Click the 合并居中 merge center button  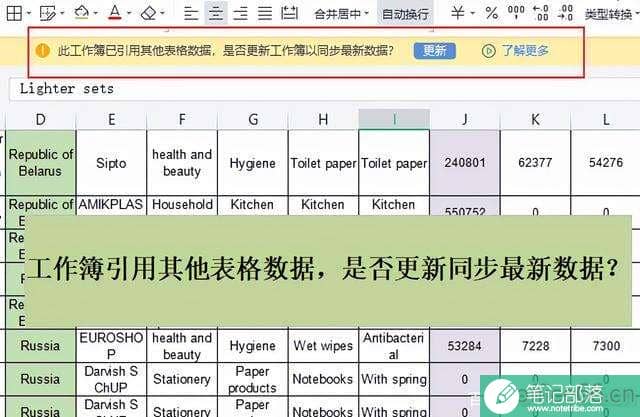[341, 14]
